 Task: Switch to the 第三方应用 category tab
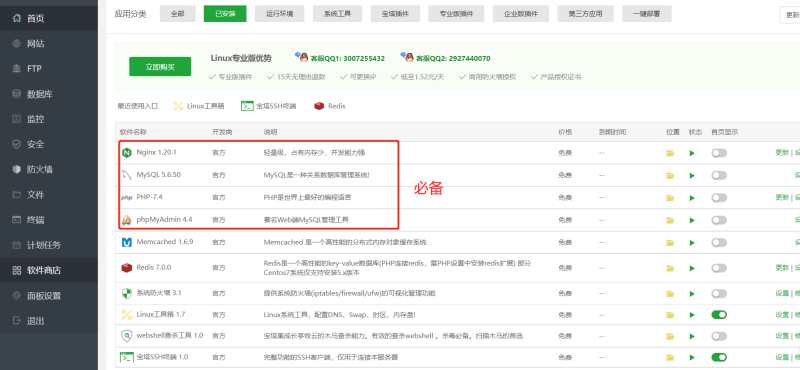tap(585, 14)
